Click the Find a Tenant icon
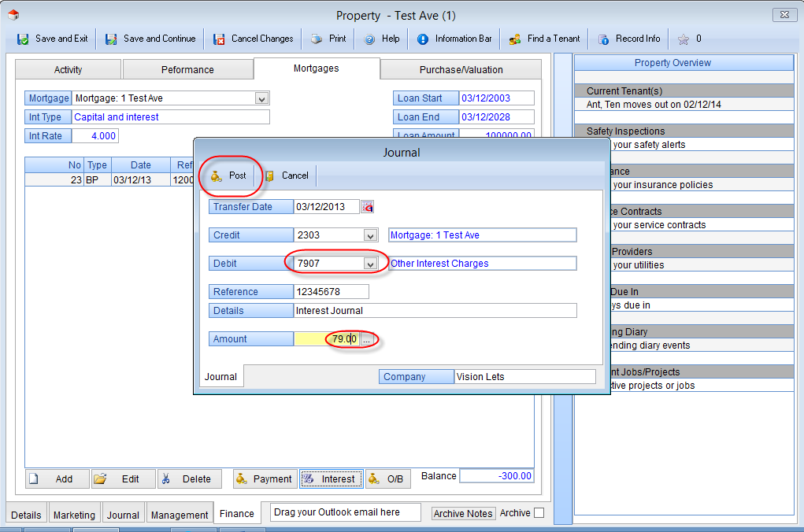 pyautogui.click(x=515, y=39)
